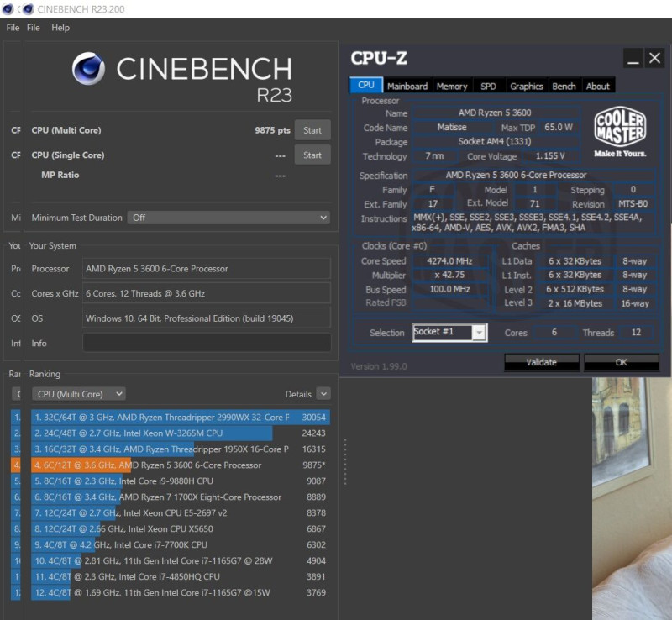Minimize the CPU-Z window
This screenshot has width=672, height=620.
point(633,58)
